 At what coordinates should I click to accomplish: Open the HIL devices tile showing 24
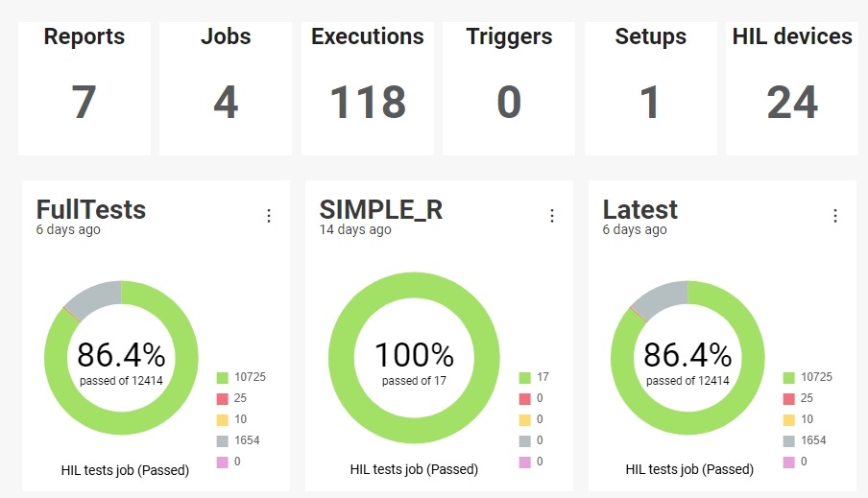792,88
